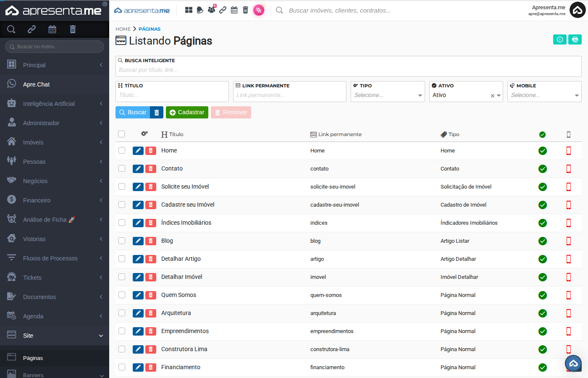Open the pink AI sparkle button
The height and width of the screenshot is (378, 588).
(259, 10)
